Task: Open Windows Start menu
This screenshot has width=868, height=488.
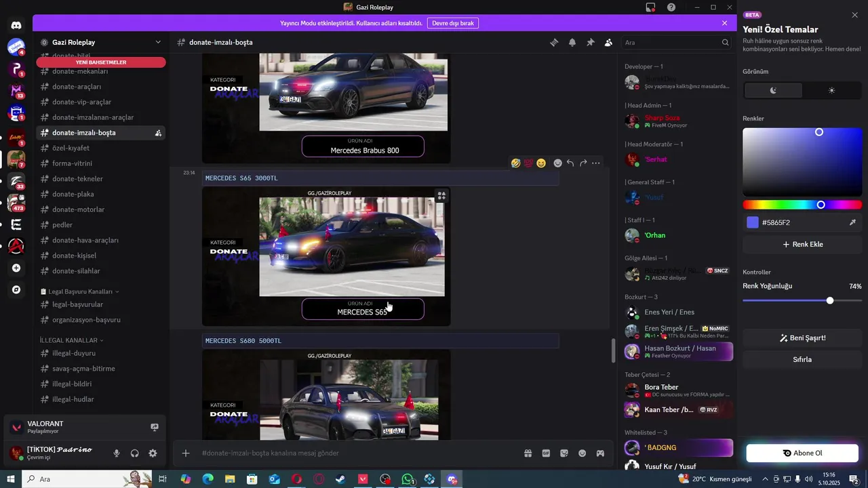Action: (10, 479)
